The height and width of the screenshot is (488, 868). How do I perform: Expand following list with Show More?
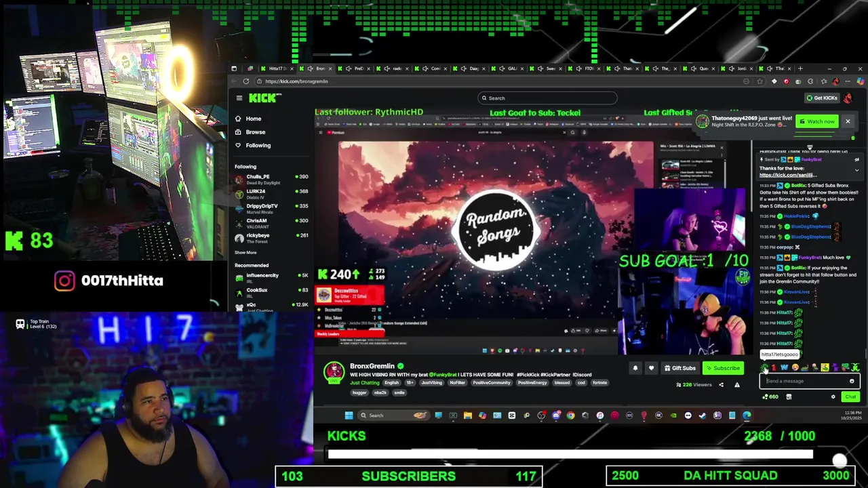point(245,252)
